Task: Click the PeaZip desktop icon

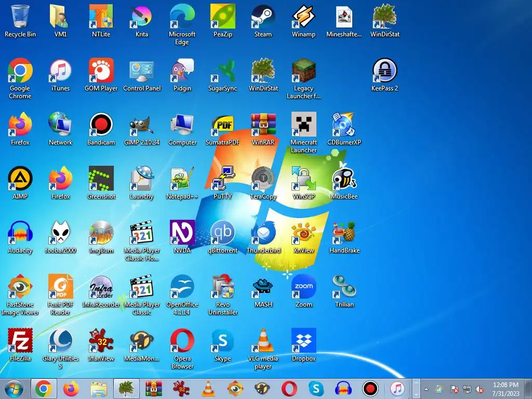Action: [222, 20]
